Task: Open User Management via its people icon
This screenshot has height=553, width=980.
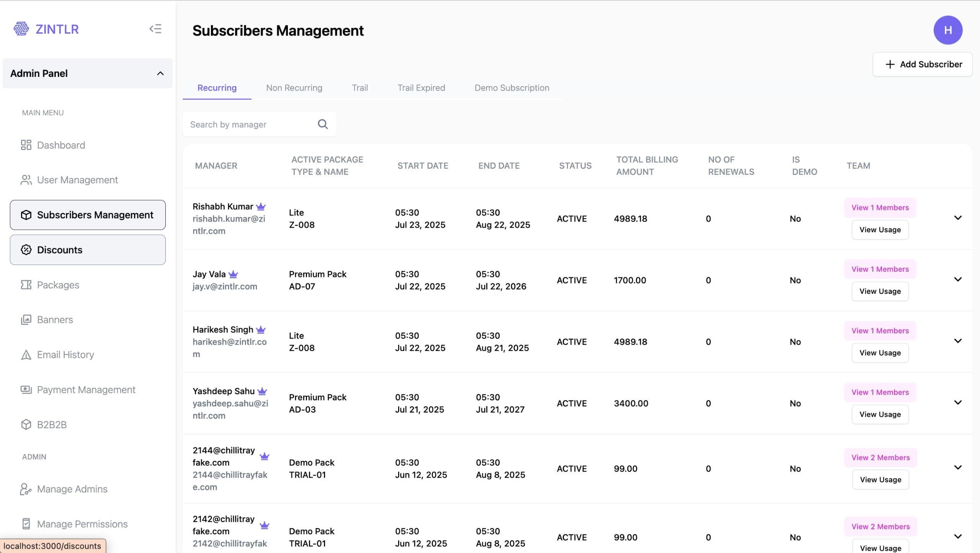Action: 26,179
